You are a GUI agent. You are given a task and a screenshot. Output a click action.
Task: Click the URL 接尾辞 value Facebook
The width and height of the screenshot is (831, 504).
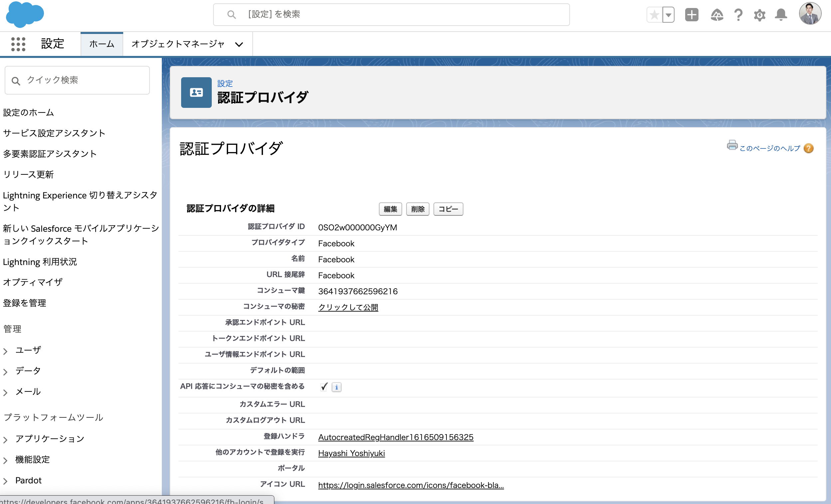tap(336, 276)
